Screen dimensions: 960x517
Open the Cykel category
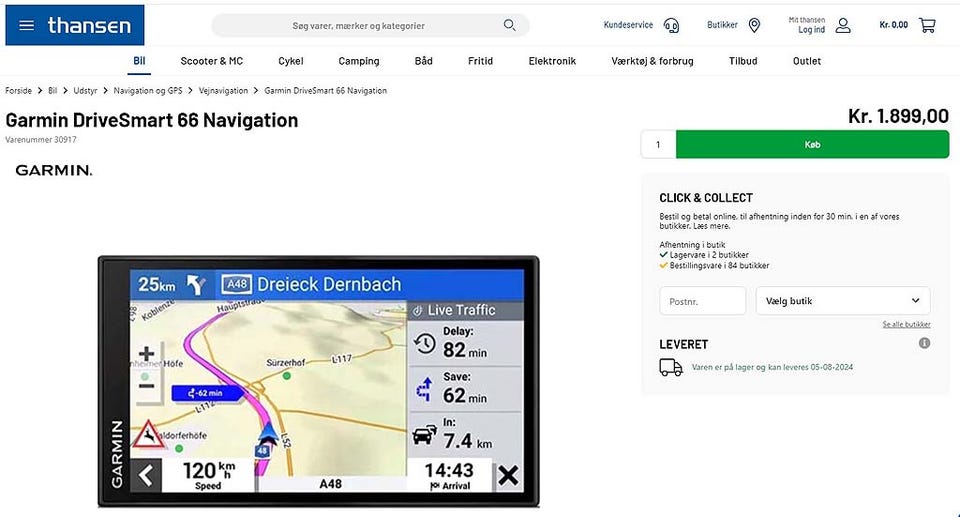coord(291,61)
